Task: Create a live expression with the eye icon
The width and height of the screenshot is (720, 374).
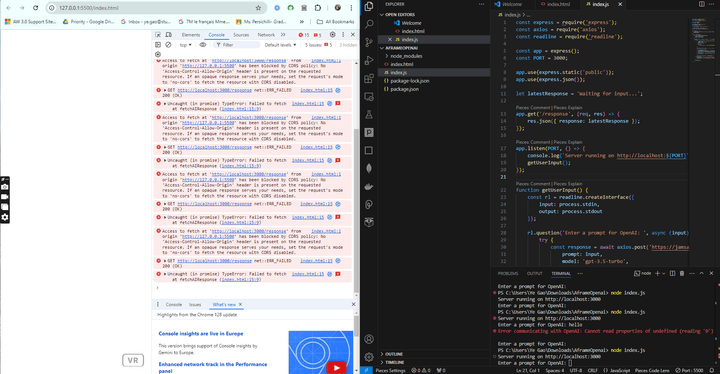Action: 202,45
